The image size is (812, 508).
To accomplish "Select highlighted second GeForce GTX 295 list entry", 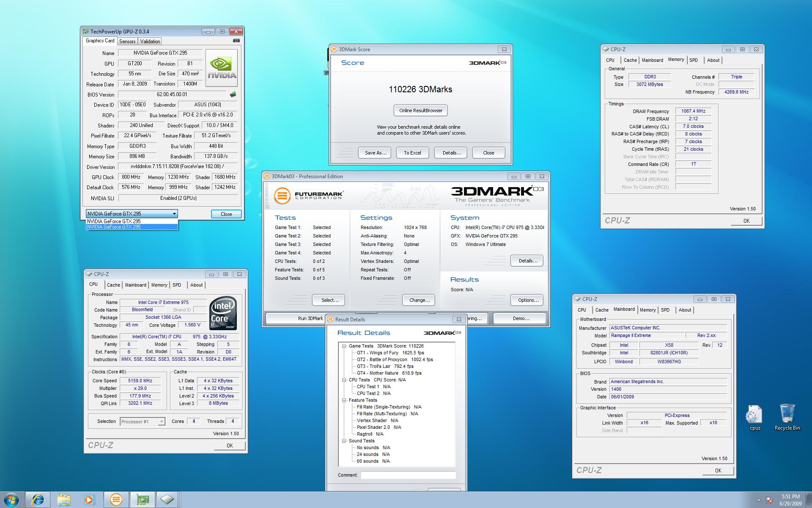I will 132,227.
